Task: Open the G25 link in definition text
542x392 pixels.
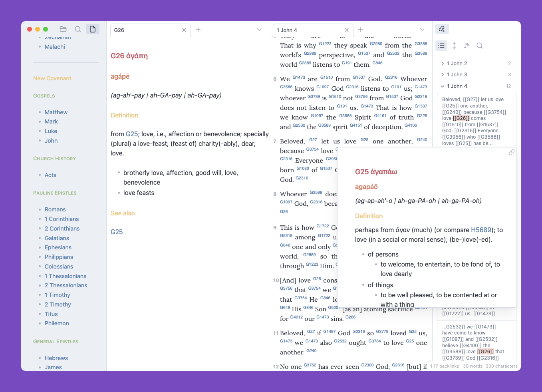Action: click(132, 134)
